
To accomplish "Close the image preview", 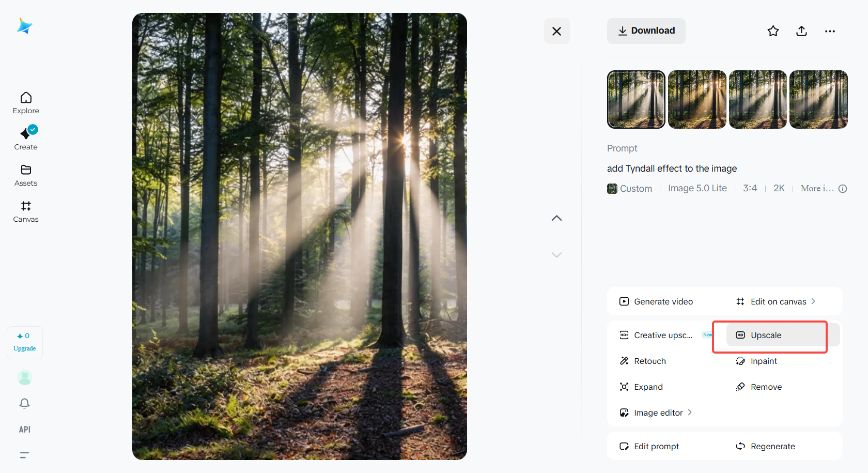I will (556, 31).
